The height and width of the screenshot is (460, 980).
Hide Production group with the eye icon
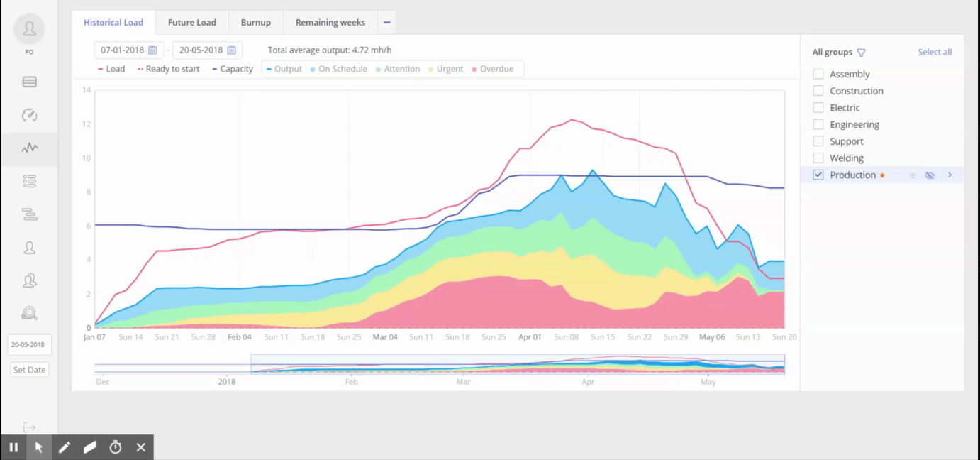930,175
